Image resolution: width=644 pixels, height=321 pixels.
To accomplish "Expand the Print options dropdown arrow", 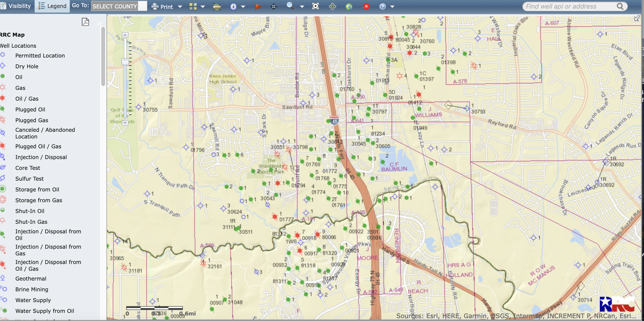I will pos(180,7).
